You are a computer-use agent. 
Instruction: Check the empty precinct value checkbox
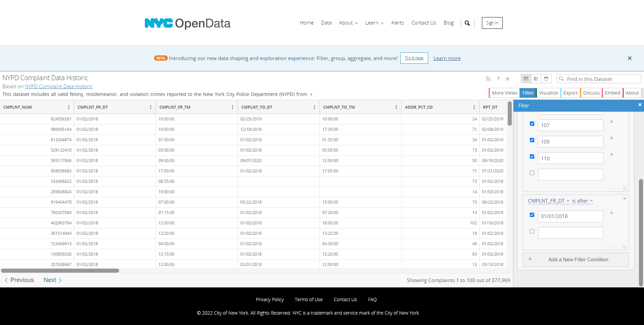pyautogui.click(x=532, y=173)
